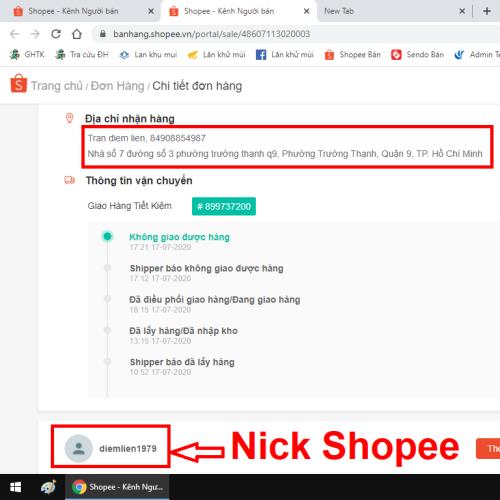Open the Tra cứu ĐH bookmark
This screenshot has width=500, height=500.
82,54
